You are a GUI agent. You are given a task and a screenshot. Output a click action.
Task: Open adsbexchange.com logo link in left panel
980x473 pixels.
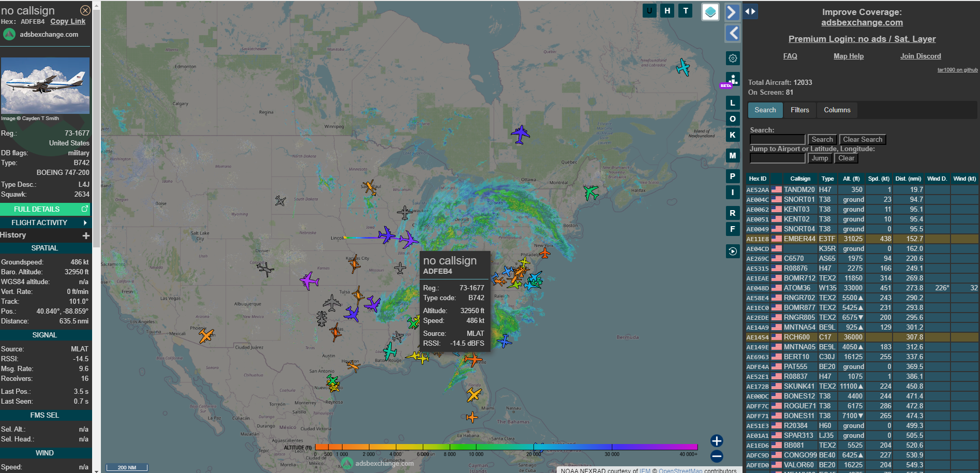click(41, 34)
